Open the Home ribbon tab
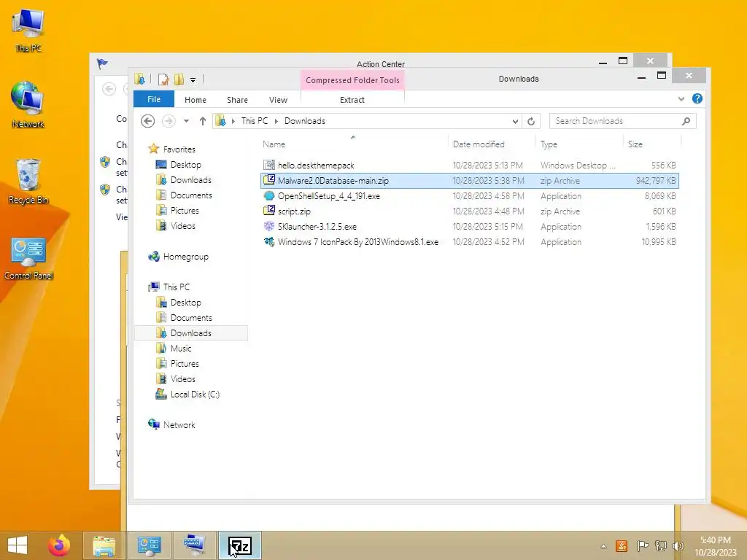747x560 pixels. pos(196,99)
